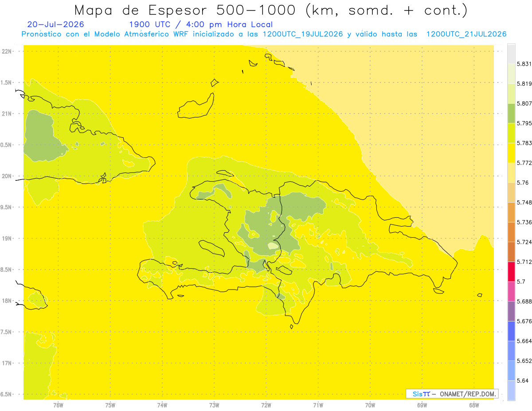Click the '68W' longitude label

pos(474,405)
